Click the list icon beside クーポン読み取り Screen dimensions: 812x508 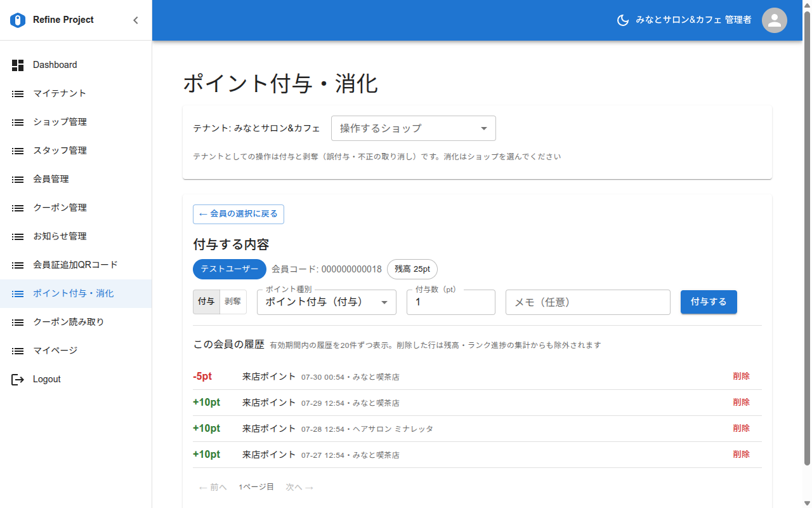pos(18,322)
